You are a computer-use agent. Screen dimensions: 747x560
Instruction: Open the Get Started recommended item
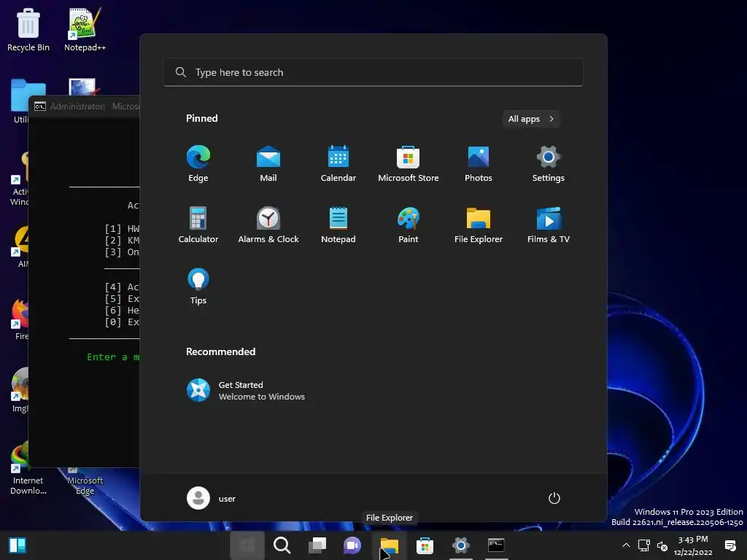[x=246, y=391]
